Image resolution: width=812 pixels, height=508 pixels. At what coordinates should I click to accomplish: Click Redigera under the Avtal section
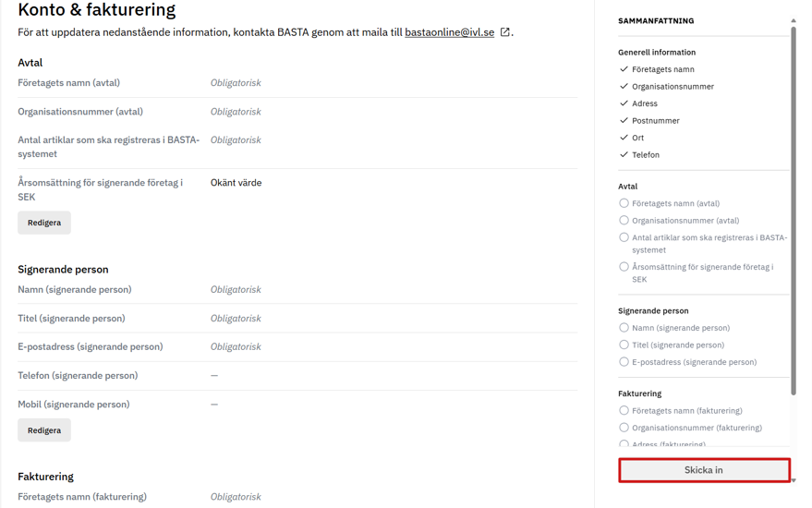tap(44, 223)
